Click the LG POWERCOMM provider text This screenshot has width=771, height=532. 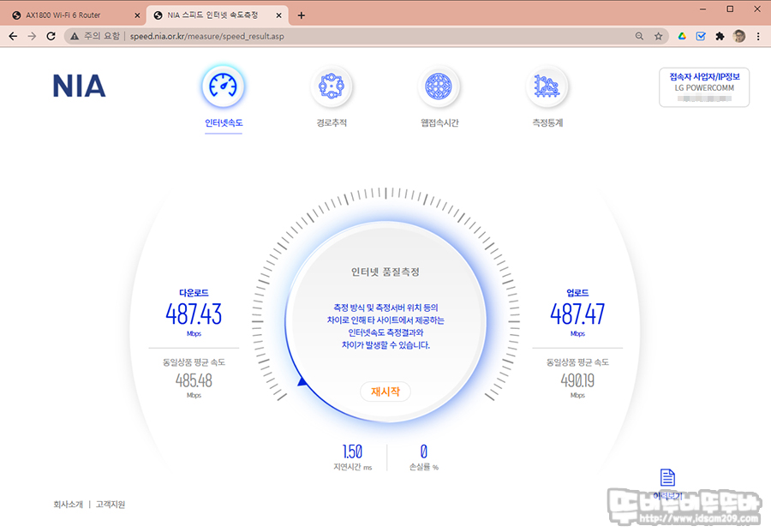704,88
